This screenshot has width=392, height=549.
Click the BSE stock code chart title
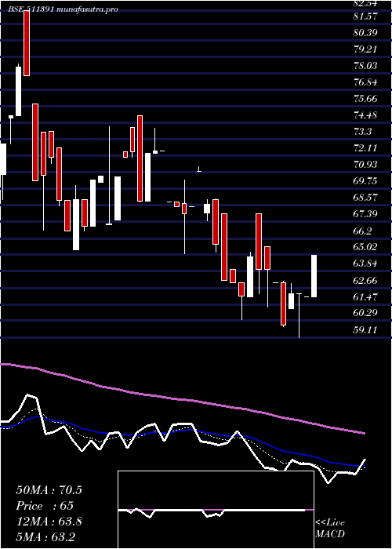pos(64,9)
